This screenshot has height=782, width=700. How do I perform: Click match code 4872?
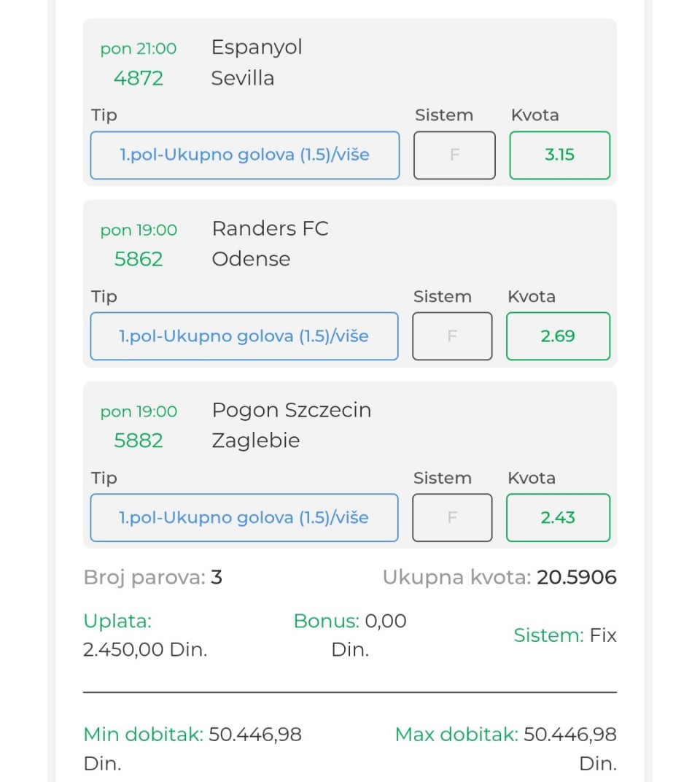coord(139,78)
